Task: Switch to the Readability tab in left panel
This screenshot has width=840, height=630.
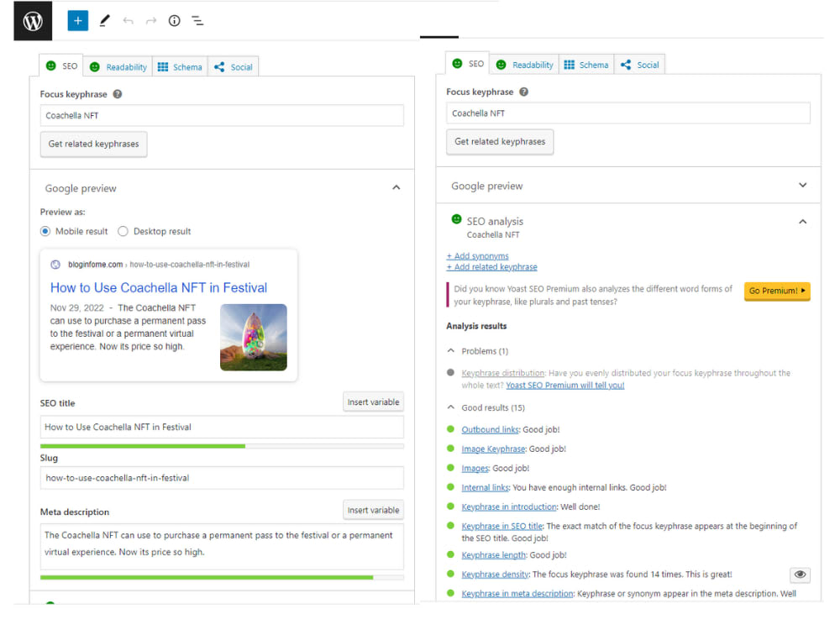Action: click(118, 67)
